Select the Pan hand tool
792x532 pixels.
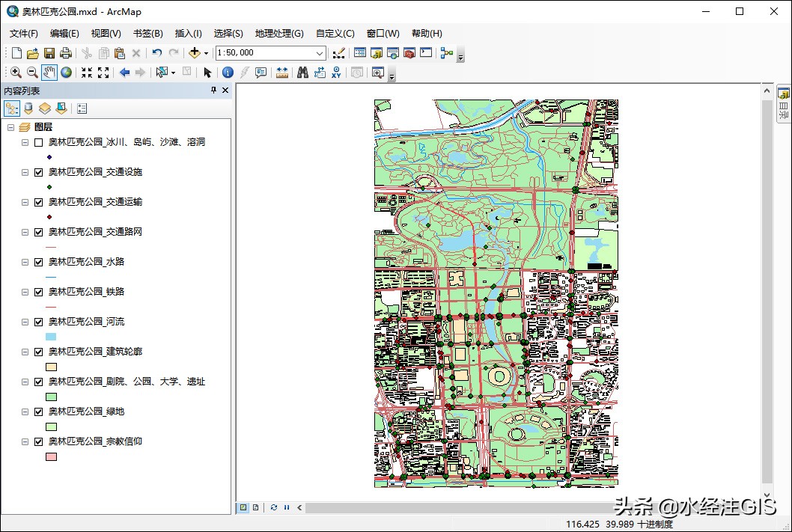point(49,73)
